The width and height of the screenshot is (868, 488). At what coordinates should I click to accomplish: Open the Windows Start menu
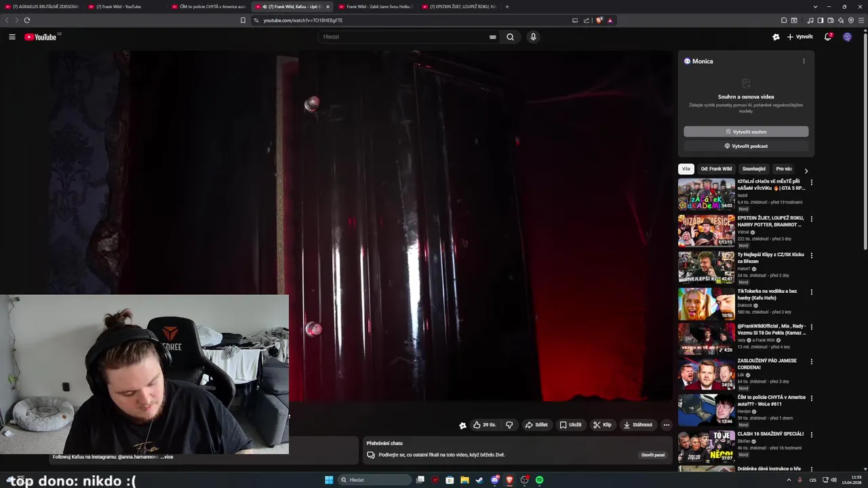coord(329,480)
